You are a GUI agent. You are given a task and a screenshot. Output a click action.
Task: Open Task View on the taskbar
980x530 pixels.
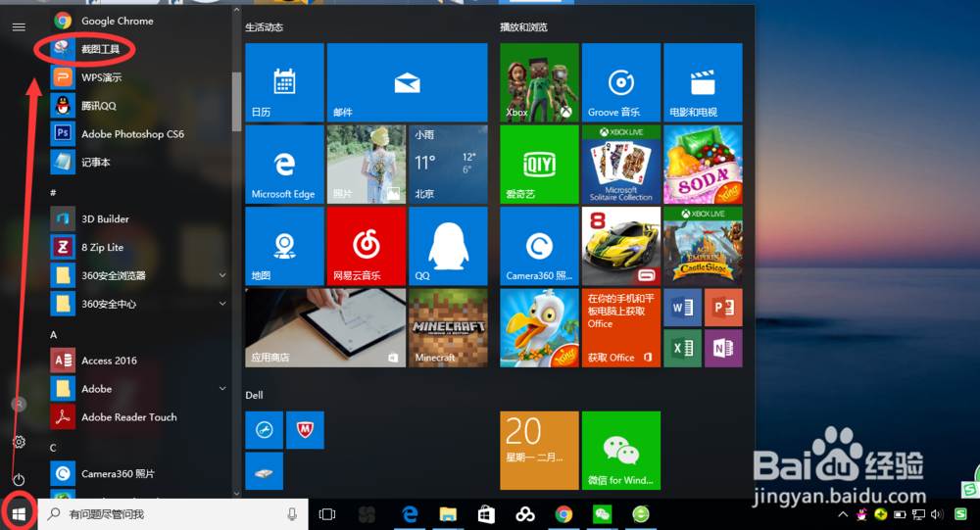pyautogui.click(x=327, y=514)
